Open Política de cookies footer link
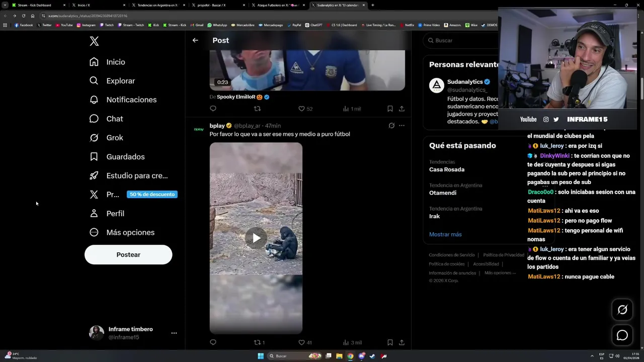The image size is (644, 362). 447,264
